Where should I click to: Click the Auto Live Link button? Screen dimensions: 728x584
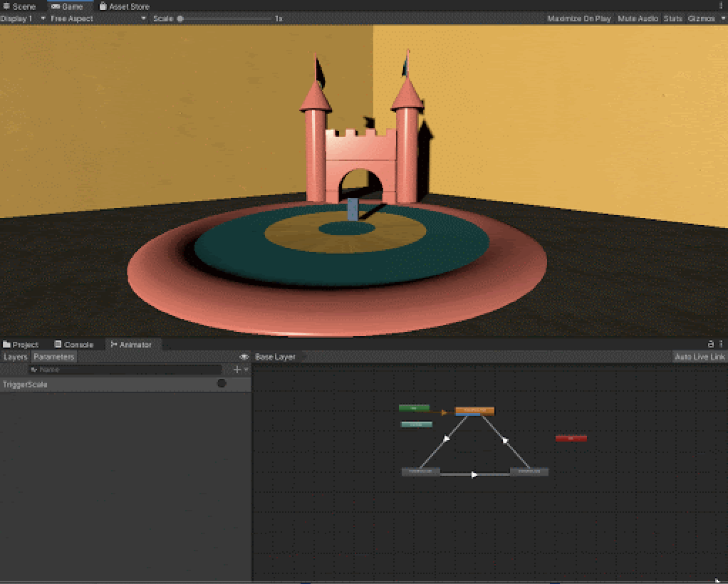click(700, 357)
